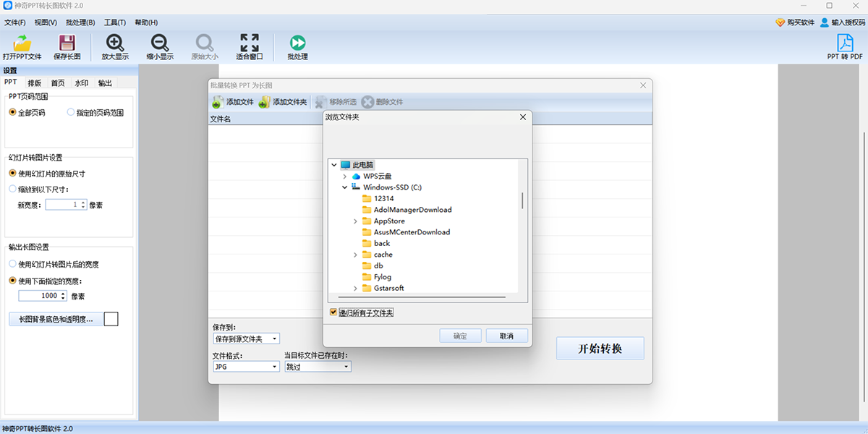Collapse the 此电脑 tree node
Image resolution: width=868 pixels, height=434 pixels.
pos(333,165)
